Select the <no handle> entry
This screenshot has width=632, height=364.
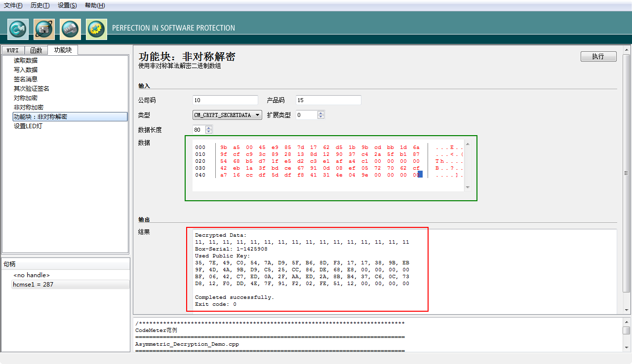(32, 275)
